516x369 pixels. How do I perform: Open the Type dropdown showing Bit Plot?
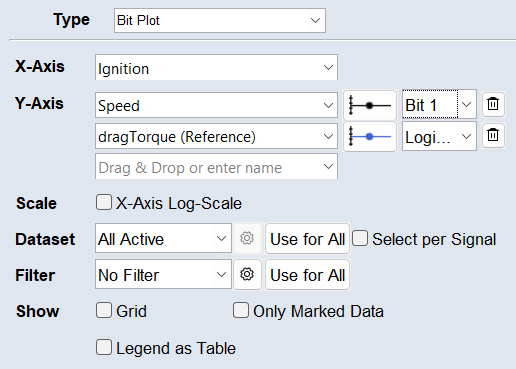pyautogui.click(x=220, y=21)
